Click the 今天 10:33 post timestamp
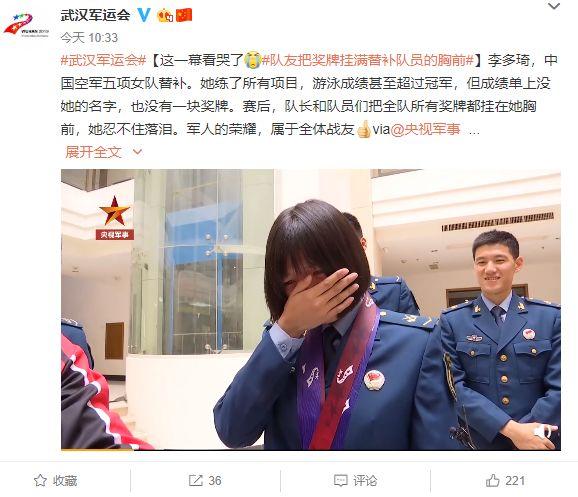 point(89,38)
